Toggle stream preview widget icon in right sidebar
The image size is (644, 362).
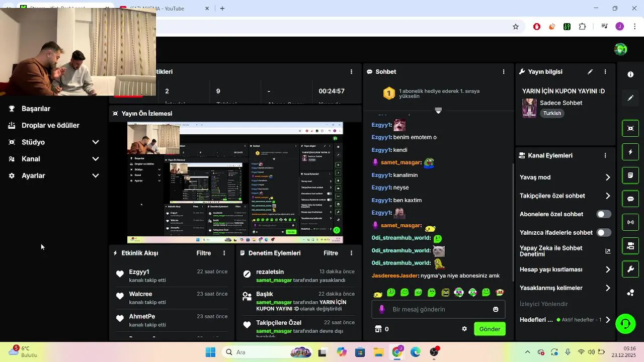[x=630, y=128]
